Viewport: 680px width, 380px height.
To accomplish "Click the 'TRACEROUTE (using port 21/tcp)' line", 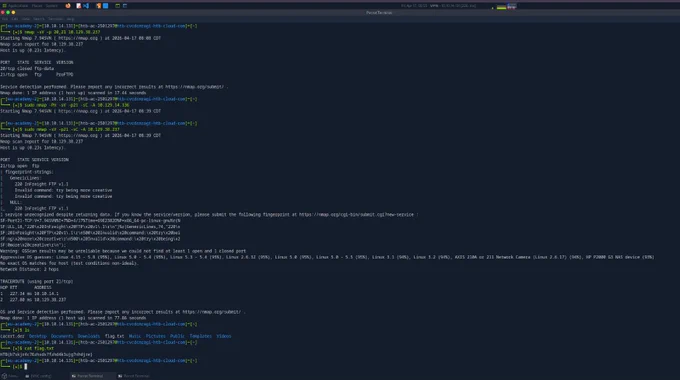I will click(36, 281).
